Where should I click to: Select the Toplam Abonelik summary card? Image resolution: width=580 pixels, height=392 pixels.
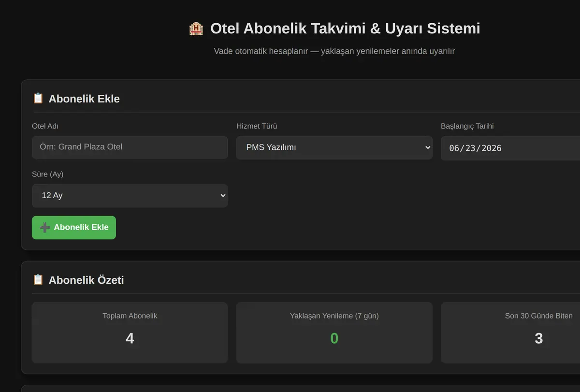coord(130,333)
